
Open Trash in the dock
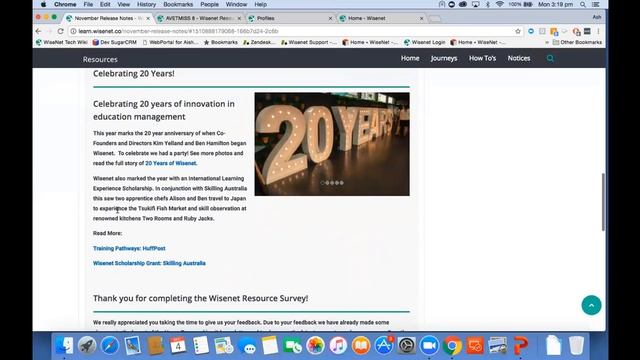point(576,345)
